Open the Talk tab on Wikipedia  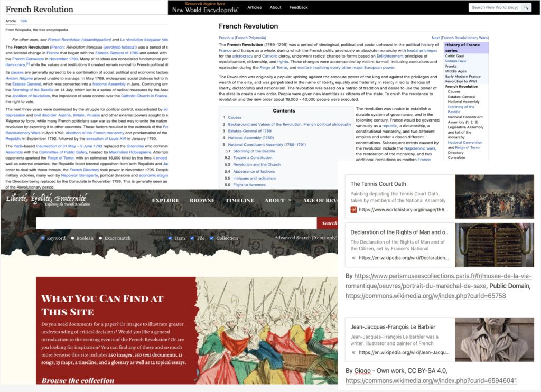coord(24,21)
